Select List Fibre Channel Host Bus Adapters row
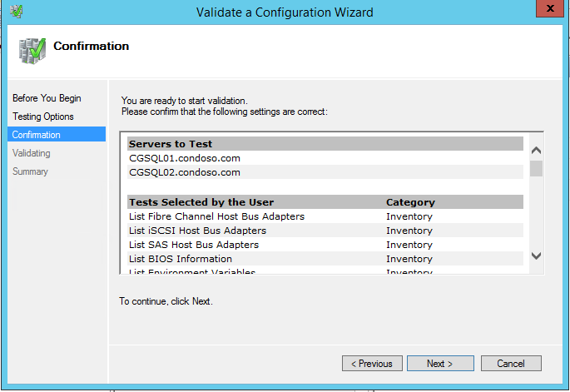570x392 pixels. click(x=325, y=216)
